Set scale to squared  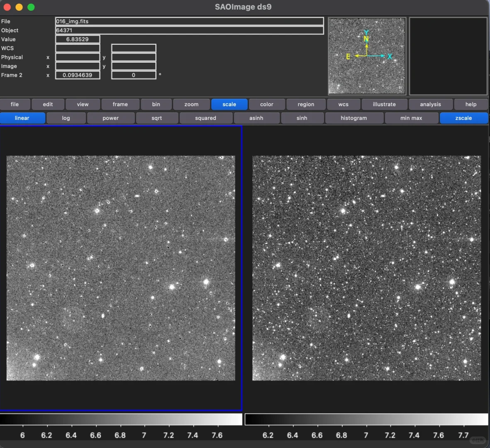206,118
